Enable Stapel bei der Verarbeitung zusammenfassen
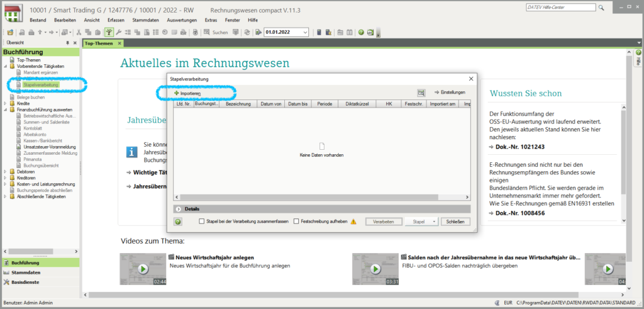 pyautogui.click(x=202, y=222)
